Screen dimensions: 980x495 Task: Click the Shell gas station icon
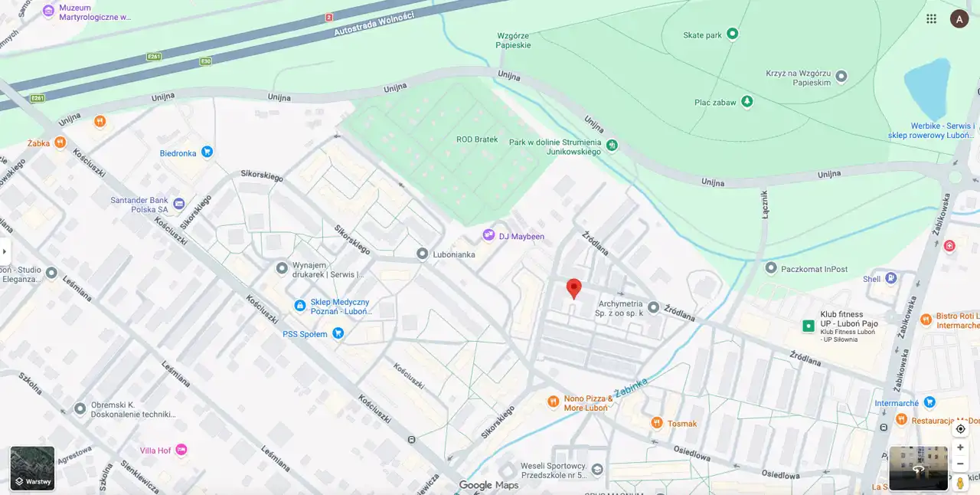(890, 279)
